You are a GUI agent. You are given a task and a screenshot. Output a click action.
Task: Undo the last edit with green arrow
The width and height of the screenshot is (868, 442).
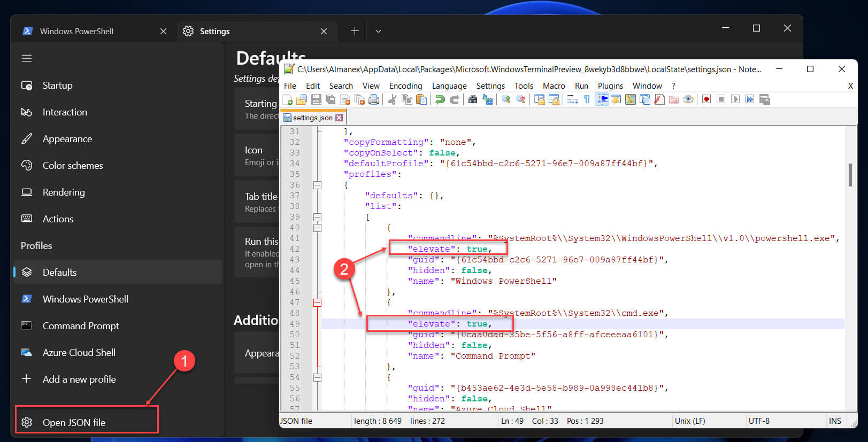click(440, 99)
